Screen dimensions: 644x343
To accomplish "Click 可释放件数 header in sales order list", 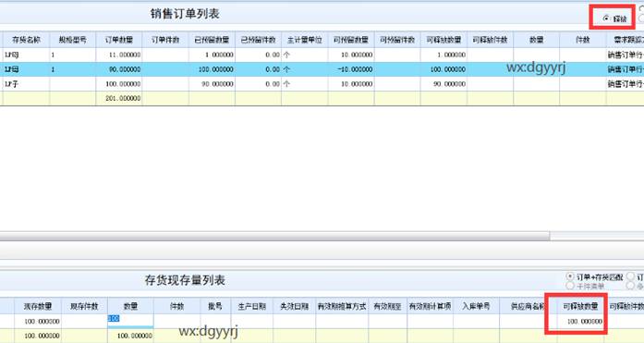I will click(x=490, y=40).
